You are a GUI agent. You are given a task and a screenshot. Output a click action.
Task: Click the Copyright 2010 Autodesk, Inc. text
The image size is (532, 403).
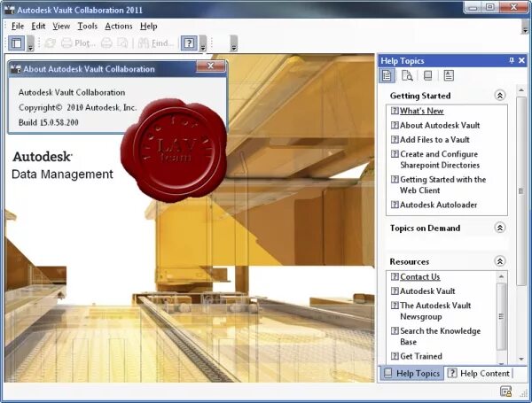[78, 107]
